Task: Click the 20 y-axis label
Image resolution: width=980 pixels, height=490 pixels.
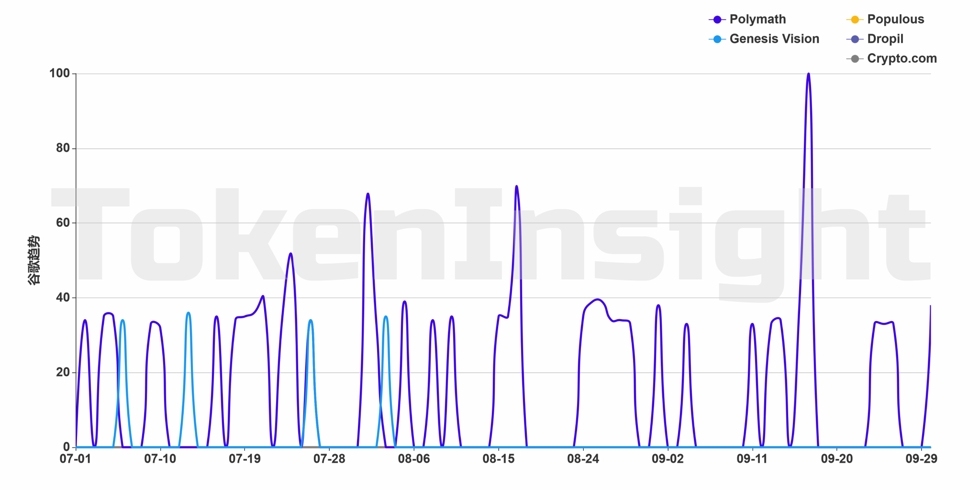Action: click(x=63, y=372)
